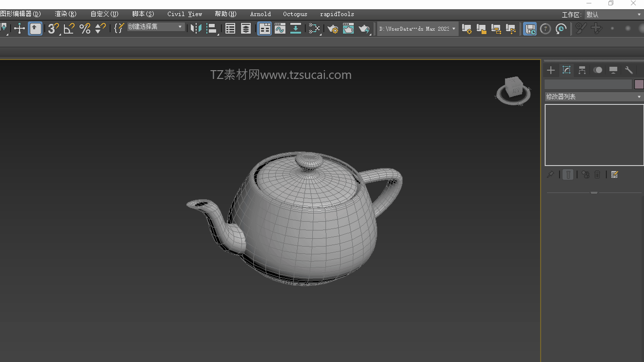Screen dimensions: 644x362
Task: Open the Arnold menu
Action: [x=260, y=14]
